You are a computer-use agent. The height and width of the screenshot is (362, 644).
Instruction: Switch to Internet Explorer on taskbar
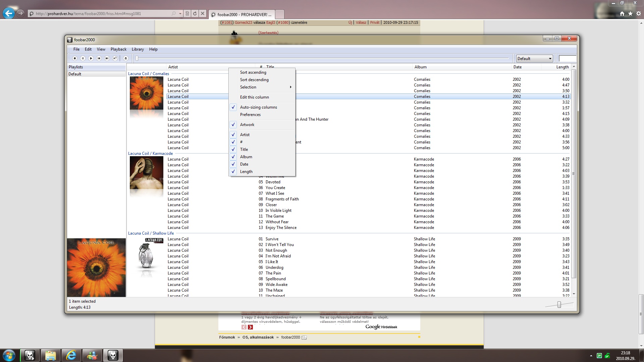[71, 355]
